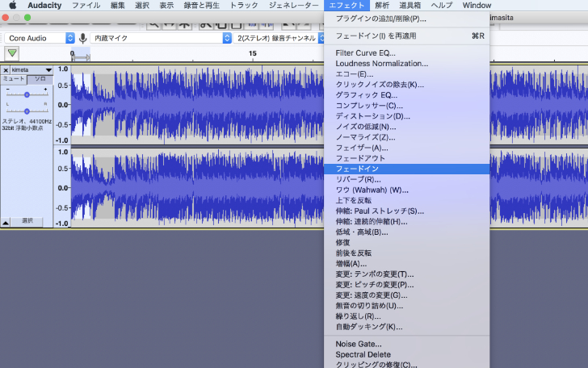This screenshot has height=368, width=588.
Task: Select ノーマライズ(Z)... effect
Action: point(407,137)
